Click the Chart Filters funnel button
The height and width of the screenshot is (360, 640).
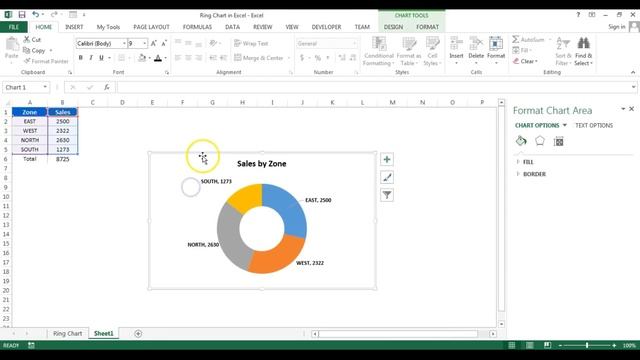coord(387,195)
